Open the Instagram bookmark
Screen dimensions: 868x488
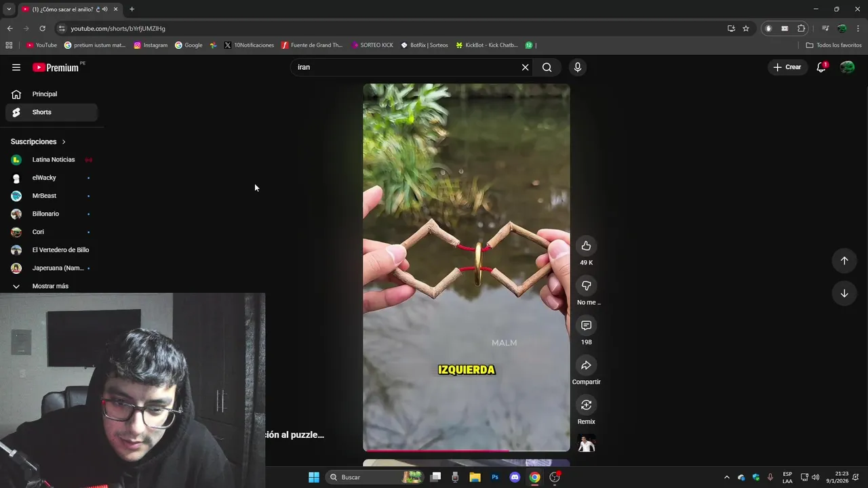coord(151,45)
